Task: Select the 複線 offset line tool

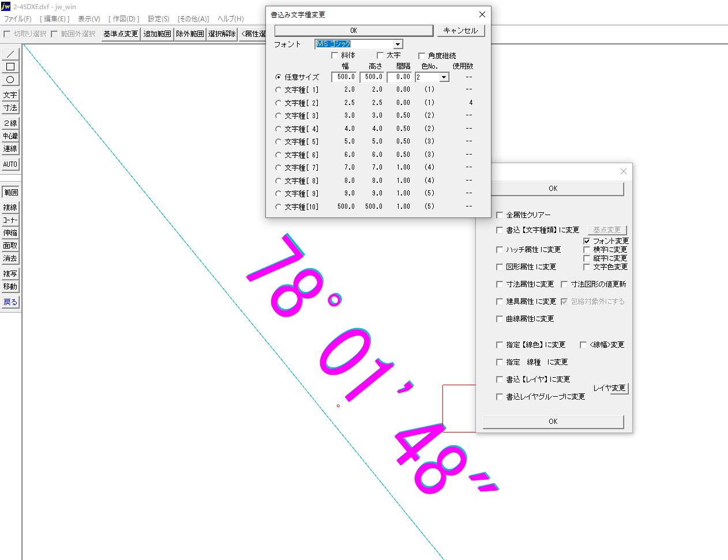Action: [10, 208]
